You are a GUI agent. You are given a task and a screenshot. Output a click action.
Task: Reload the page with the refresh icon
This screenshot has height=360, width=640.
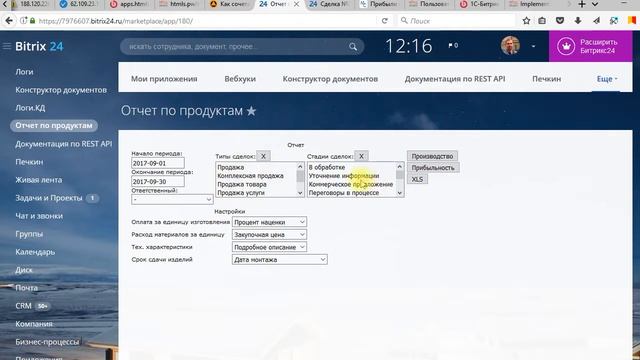coord(384,21)
